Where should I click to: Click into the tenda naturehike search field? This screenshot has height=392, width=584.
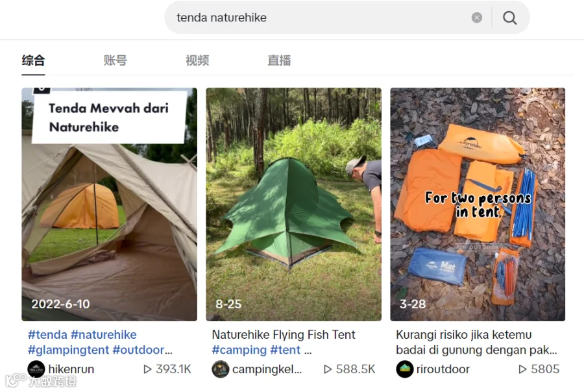pos(321,18)
